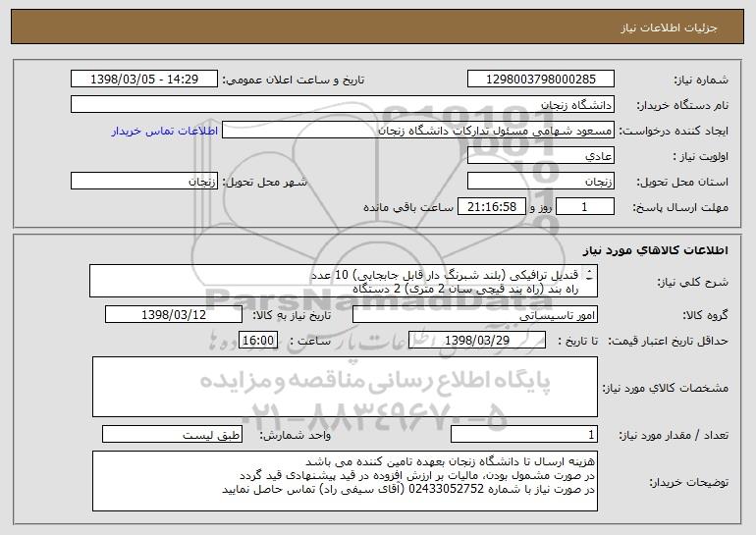This screenshot has width=756, height=535.
Task: Click the label تاریخ نیاز به کالا
Action: pos(292,315)
